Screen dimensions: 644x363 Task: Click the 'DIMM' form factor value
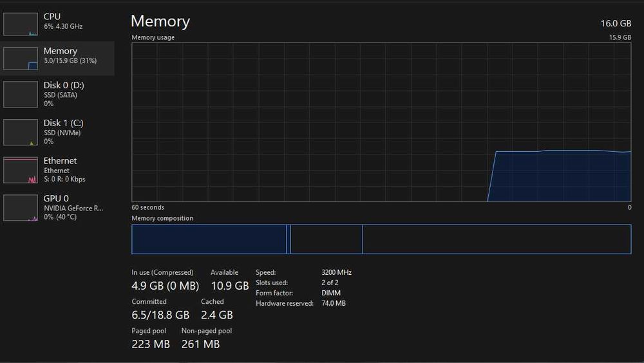tap(331, 293)
